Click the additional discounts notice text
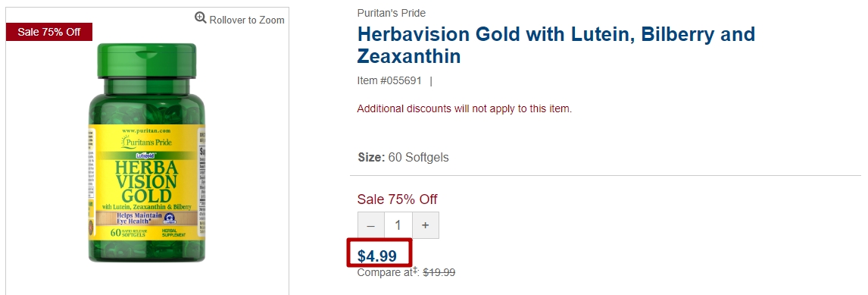The image size is (868, 295). (x=464, y=108)
